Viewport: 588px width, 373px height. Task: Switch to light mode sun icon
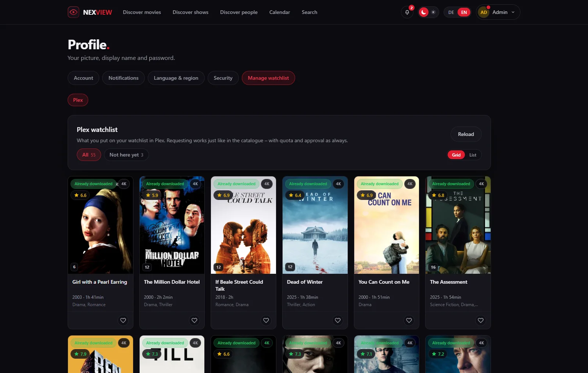[x=434, y=12]
